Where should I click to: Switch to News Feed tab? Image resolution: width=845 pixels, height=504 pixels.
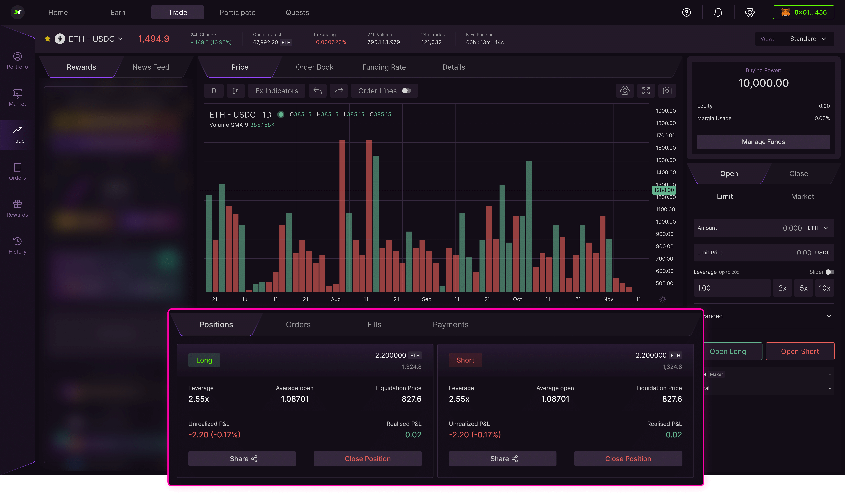(x=151, y=67)
